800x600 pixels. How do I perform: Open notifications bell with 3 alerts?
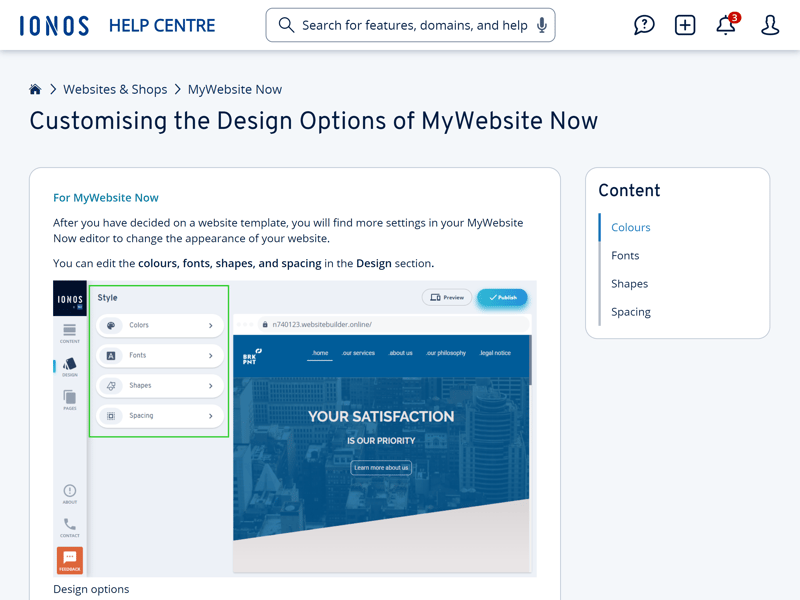tap(727, 24)
